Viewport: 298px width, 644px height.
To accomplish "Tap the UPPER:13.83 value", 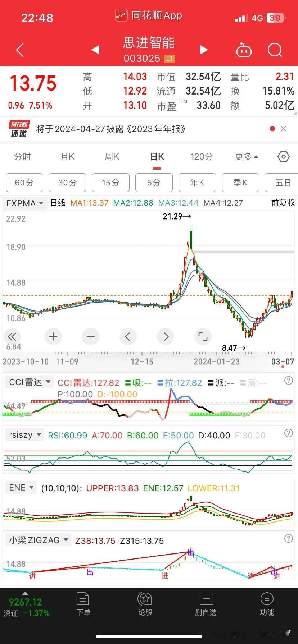I will coord(112,488).
